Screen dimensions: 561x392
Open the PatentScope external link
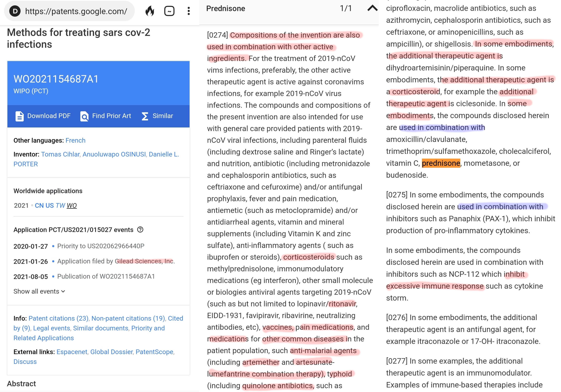154,352
